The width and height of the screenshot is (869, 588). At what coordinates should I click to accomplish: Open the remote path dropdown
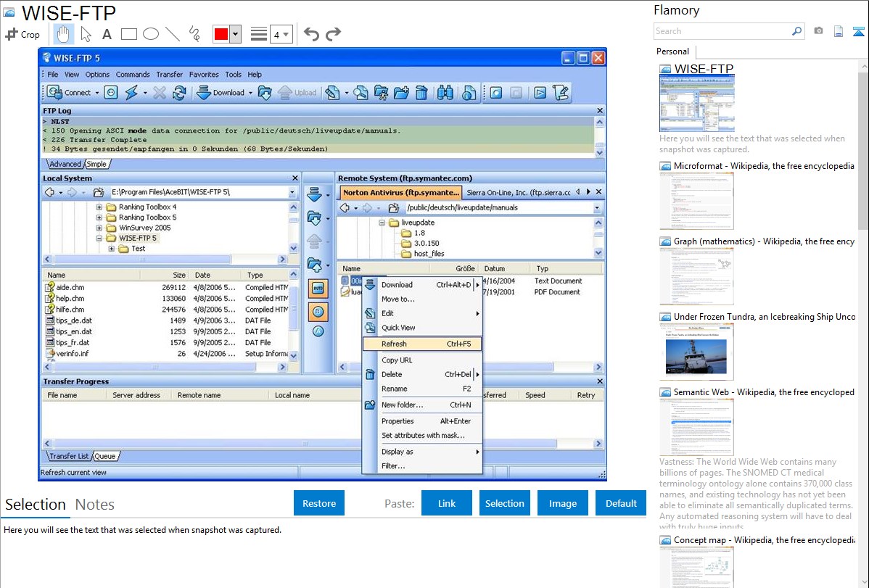(x=597, y=208)
